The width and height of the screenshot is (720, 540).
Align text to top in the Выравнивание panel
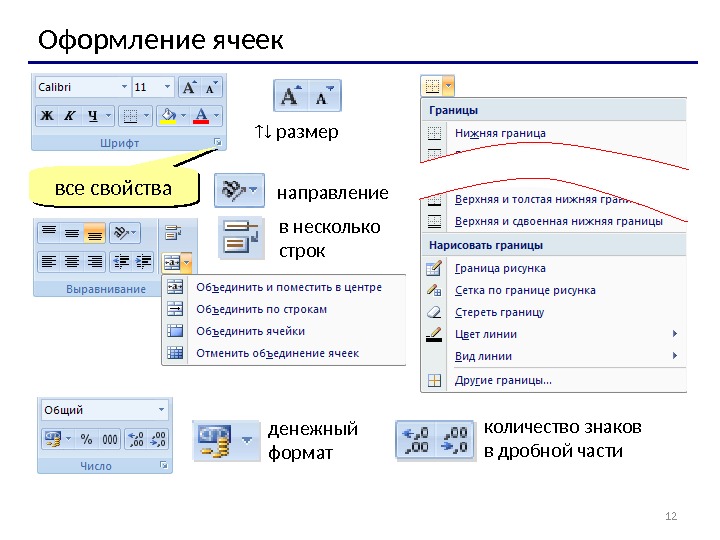(x=49, y=233)
